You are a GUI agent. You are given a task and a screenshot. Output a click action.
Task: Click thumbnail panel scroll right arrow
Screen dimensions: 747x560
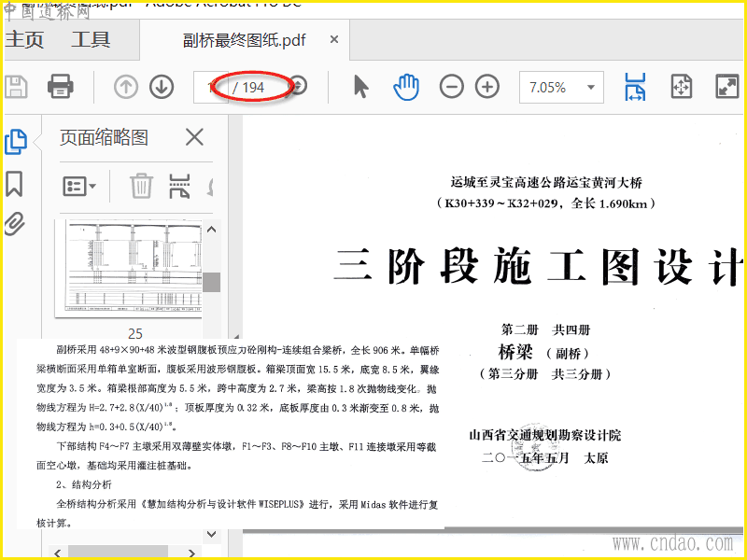(191, 553)
